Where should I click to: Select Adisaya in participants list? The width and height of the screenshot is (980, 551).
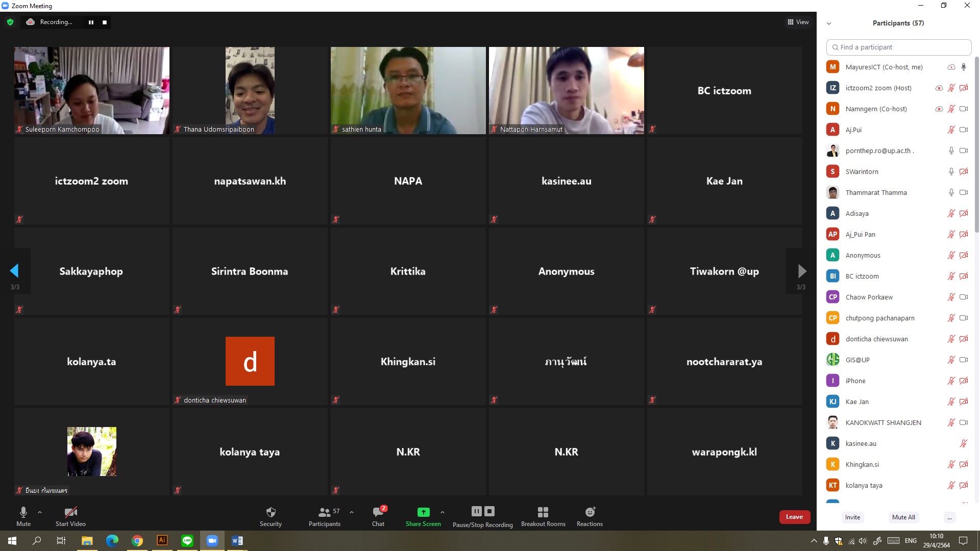(897, 213)
